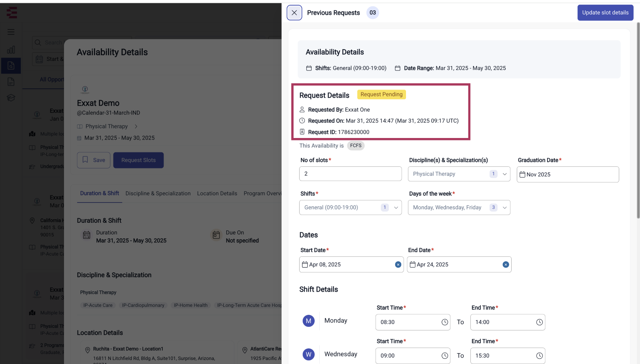Click the graduation cap icon in sidebar
Screen dimensions: 640x364
11,98
